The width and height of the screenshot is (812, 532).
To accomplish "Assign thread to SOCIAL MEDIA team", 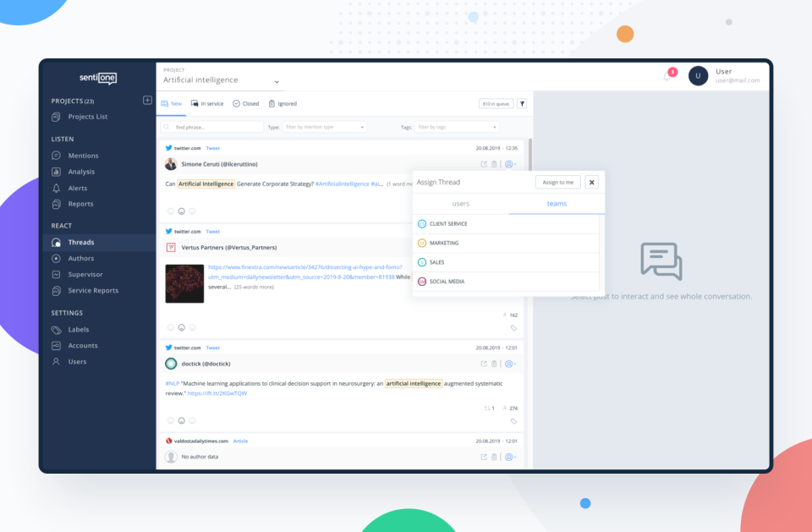I will (x=506, y=282).
